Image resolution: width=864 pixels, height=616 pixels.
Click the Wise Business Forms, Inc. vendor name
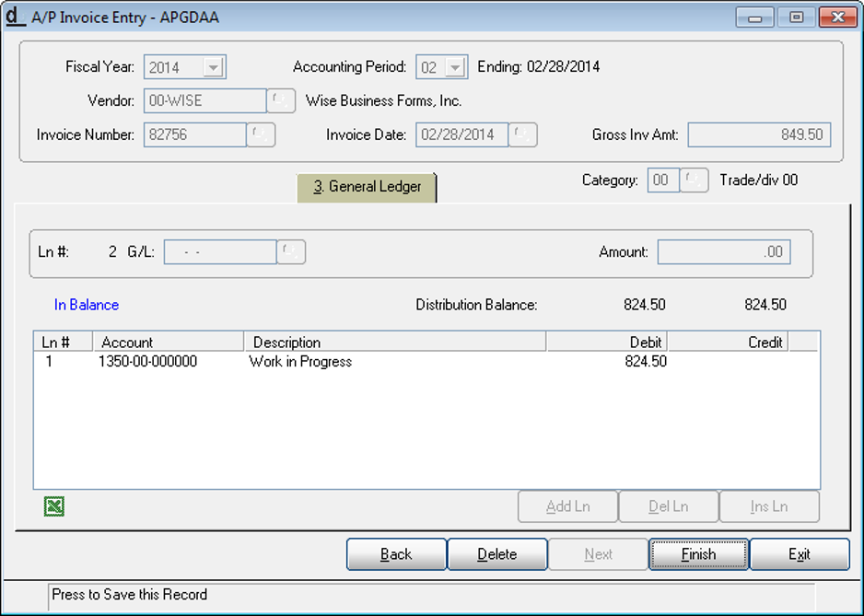pos(383,101)
